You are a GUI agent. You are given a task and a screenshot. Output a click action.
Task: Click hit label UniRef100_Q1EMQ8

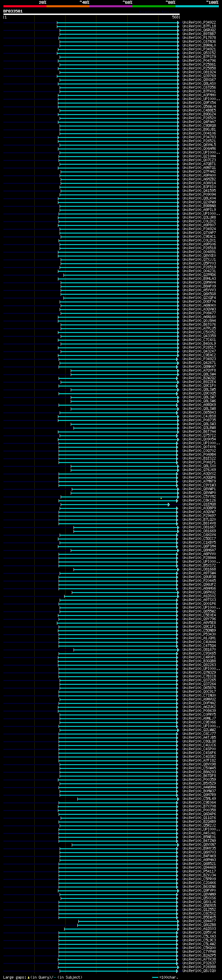point(199,504)
